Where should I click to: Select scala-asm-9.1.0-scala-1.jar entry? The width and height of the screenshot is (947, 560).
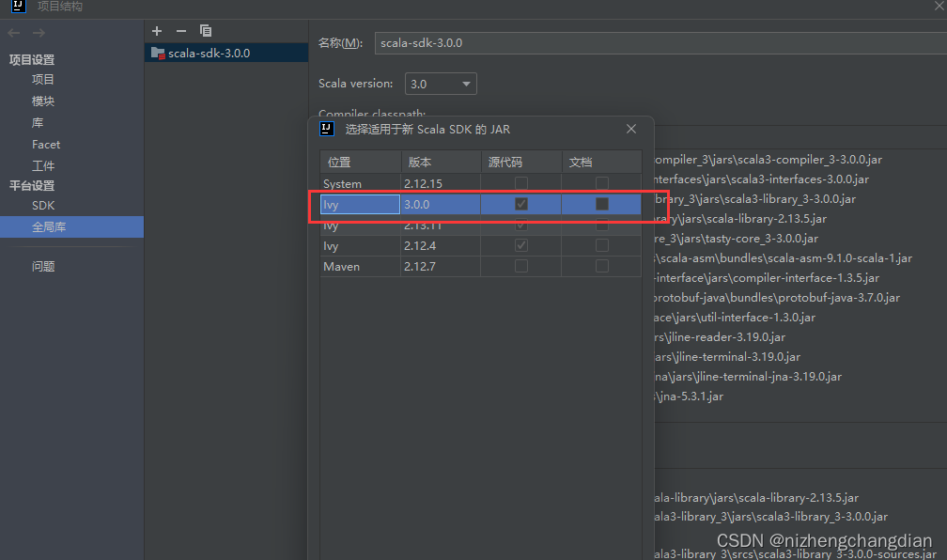pos(784,258)
